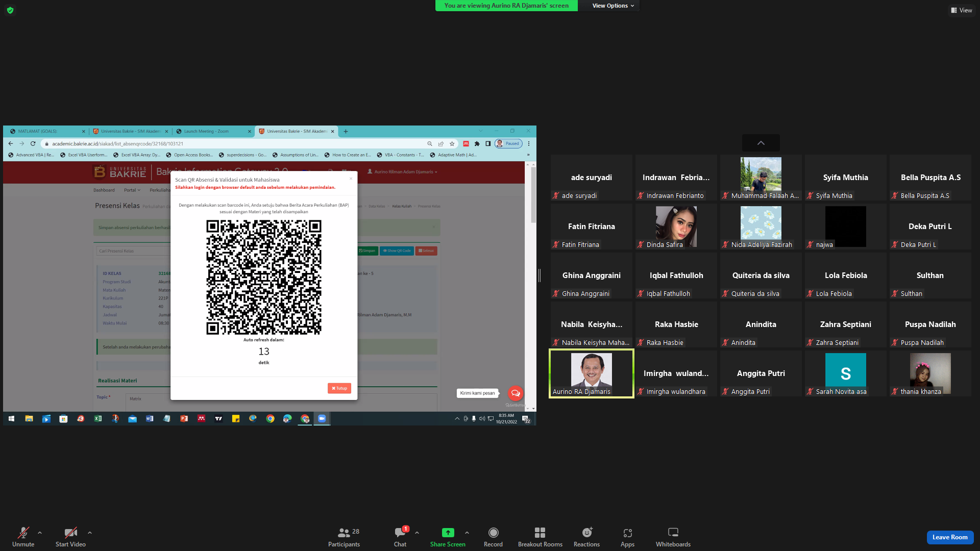Open the browser Extensions puzzle icon
980x551 pixels.
pos(477,144)
